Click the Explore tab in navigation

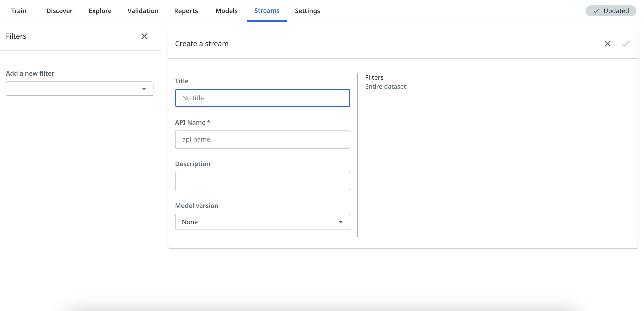coord(100,10)
